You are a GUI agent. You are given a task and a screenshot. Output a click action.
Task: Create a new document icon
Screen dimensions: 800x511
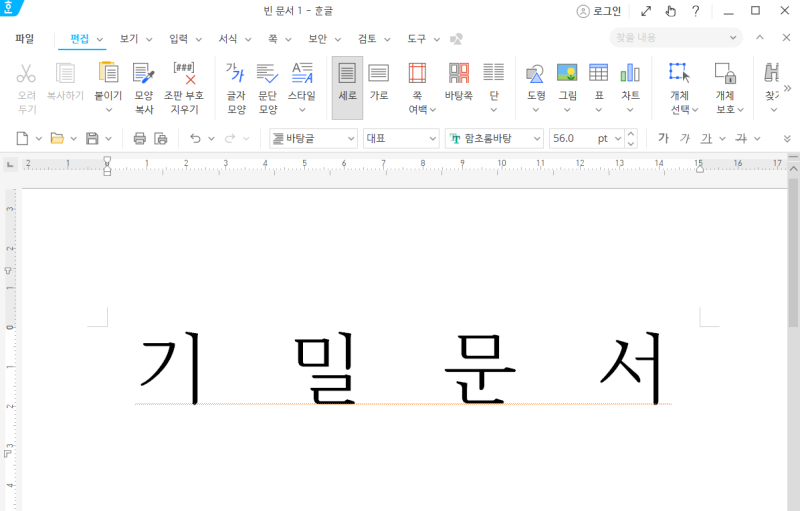tap(22, 138)
